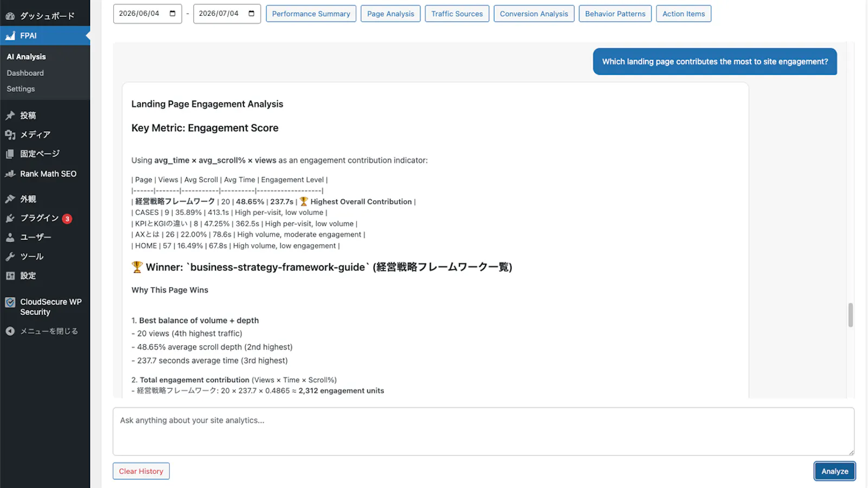Click the Performance Summary button
The image size is (868, 488).
click(x=311, y=14)
